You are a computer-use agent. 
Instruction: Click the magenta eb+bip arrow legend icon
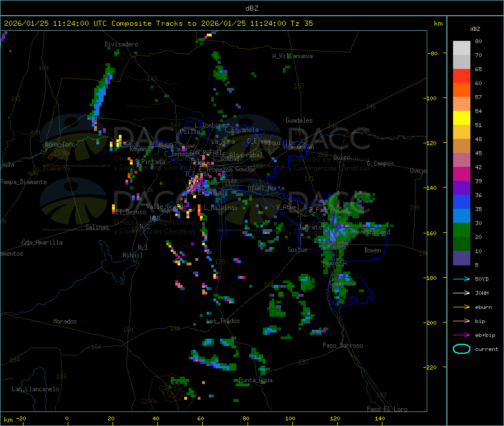click(x=461, y=335)
